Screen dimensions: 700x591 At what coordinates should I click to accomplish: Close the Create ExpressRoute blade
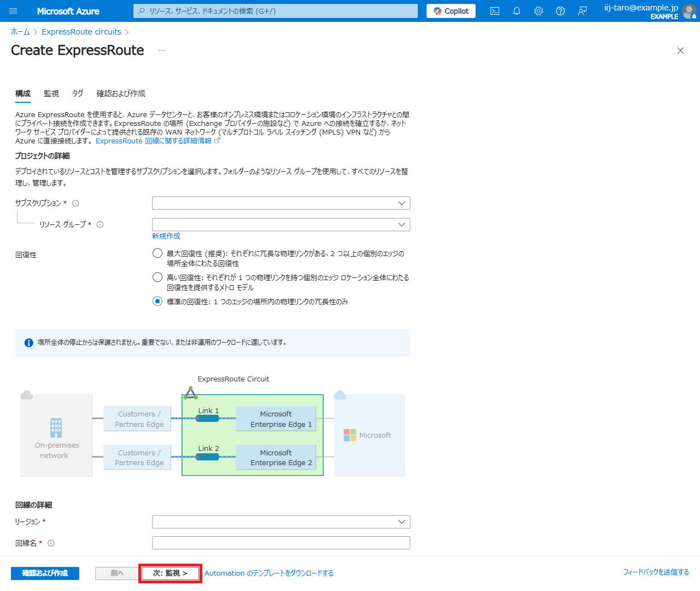click(x=680, y=50)
